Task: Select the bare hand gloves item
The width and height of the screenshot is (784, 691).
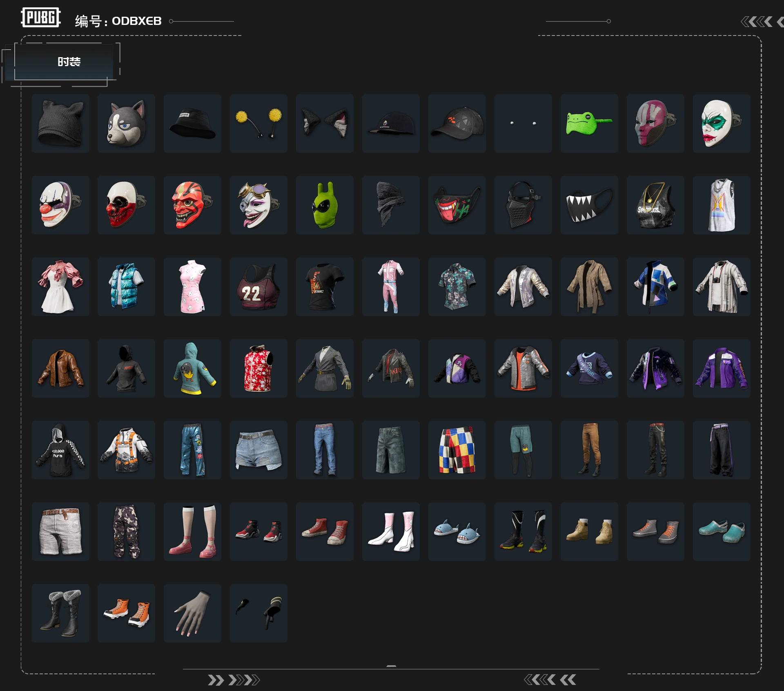Action: click(192, 613)
